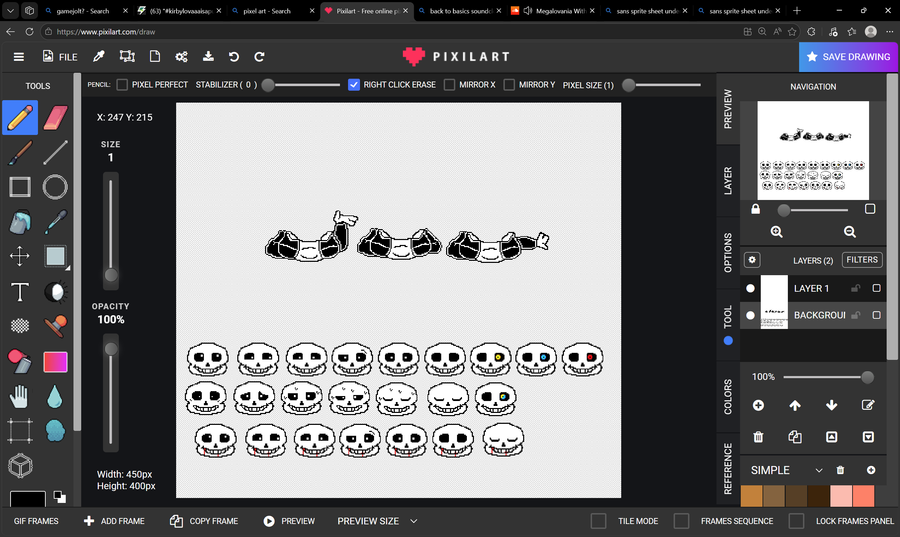This screenshot has width=900, height=537.
Task: Select the 3D cube tool
Action: pyautogui.click(x=20, y=466)
